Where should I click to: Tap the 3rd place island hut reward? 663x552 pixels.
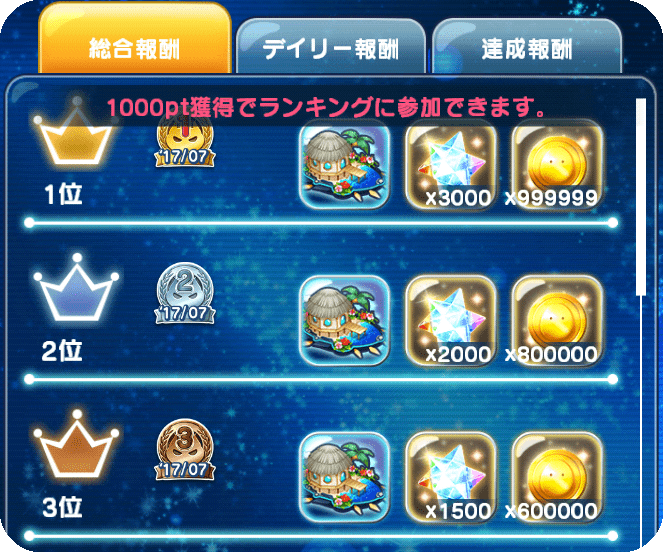(x=345, y=477)
